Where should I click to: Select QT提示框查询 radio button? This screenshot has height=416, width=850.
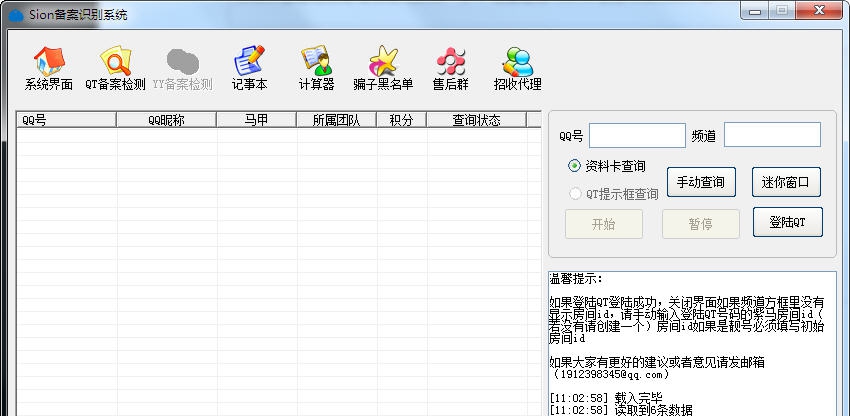tap(575, 194)
